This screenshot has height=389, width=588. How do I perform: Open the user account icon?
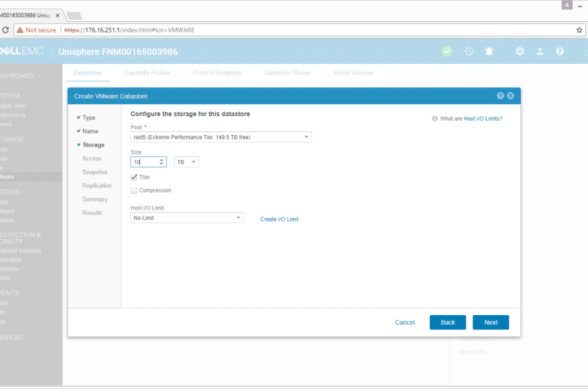pyautogui.click(x=540, y=51)
